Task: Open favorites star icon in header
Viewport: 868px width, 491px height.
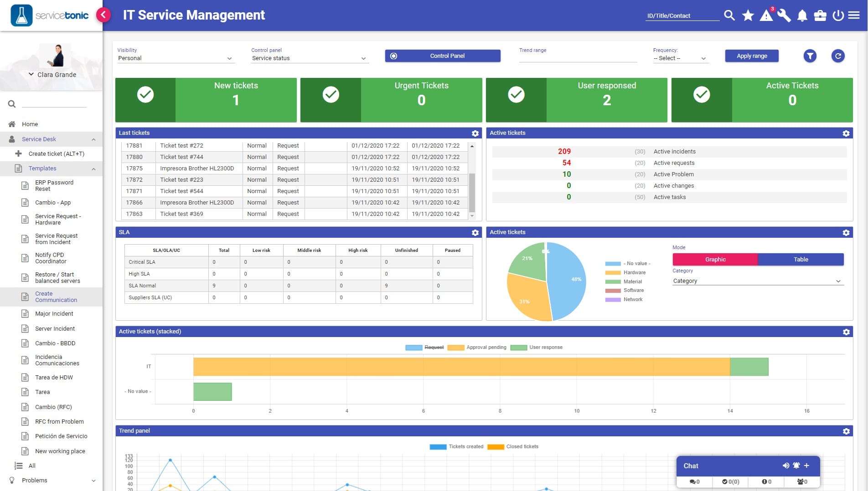Action: 748,15
